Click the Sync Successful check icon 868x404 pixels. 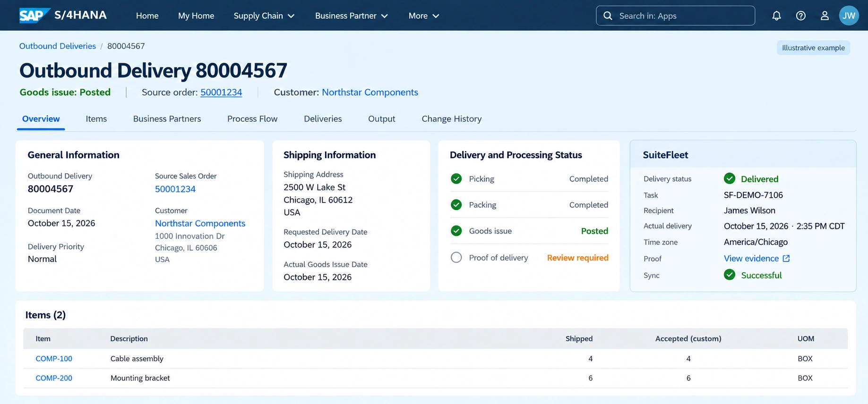click(x=730, y=275)
